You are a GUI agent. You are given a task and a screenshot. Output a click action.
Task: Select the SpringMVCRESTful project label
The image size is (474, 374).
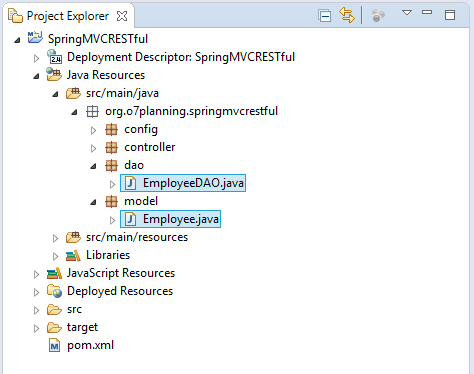pyautogui.click(x=98, y=39)
